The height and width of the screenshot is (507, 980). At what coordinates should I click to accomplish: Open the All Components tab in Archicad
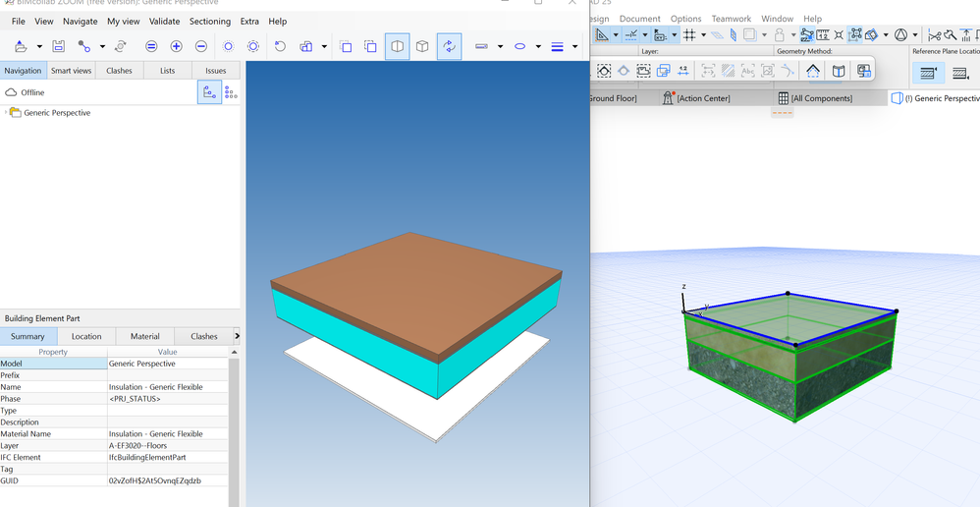pos(815,98)
